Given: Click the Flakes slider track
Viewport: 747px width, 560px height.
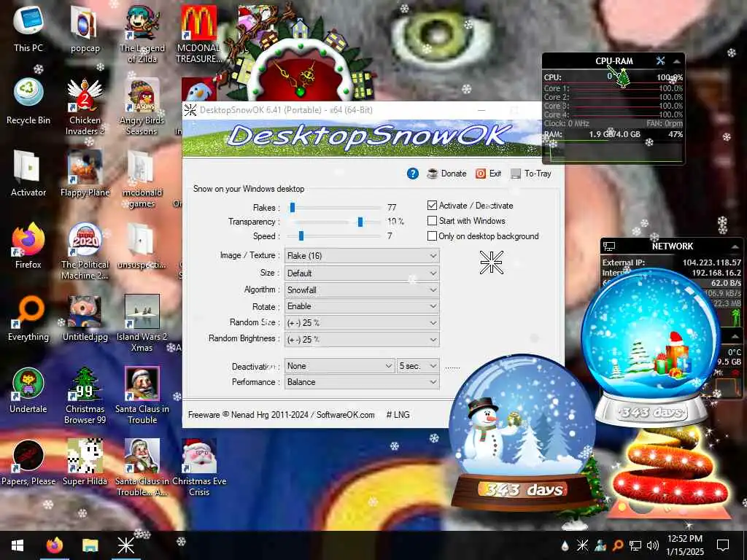Looking at the screenshot, I should click(336, 208).
